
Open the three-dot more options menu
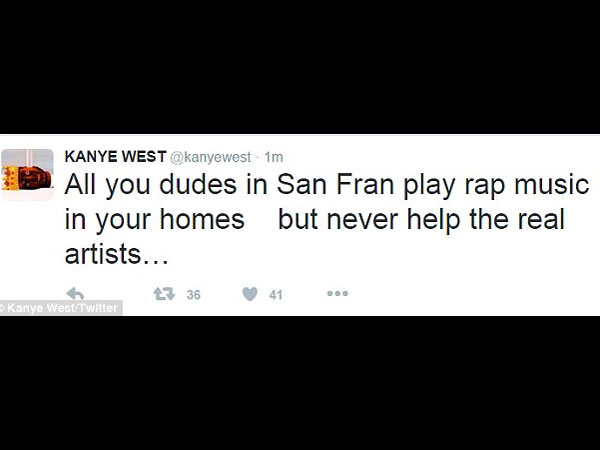[337, 294]
